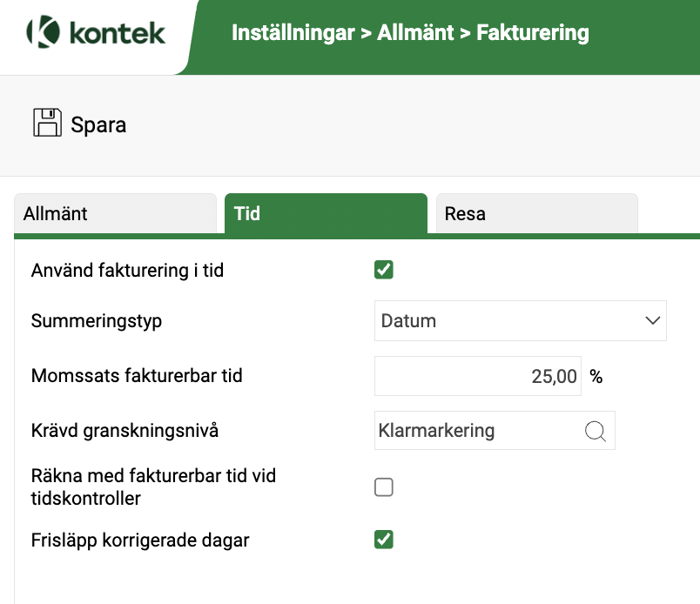This screenshot has height=604, width=700.
Task: Click the Klarmarkering text field
Action: [478, 430]
